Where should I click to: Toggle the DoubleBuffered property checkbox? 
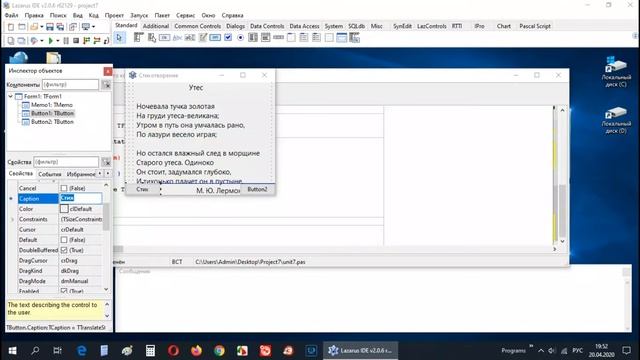(64, 250)
